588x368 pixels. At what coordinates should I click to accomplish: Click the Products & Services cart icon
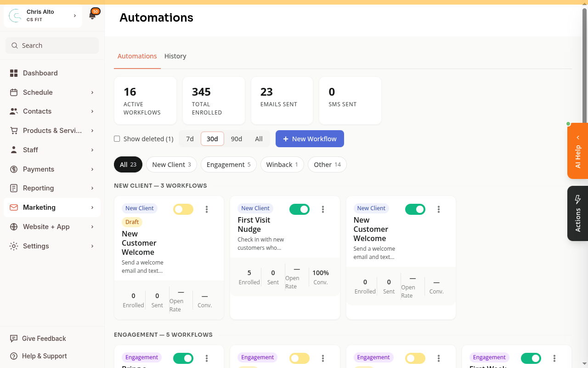[14, 131]
